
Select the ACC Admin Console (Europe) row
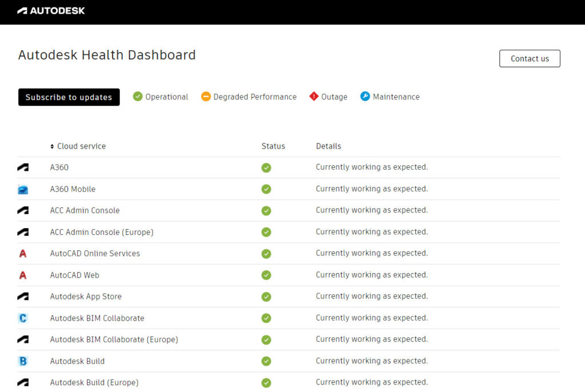pos(102,232)
